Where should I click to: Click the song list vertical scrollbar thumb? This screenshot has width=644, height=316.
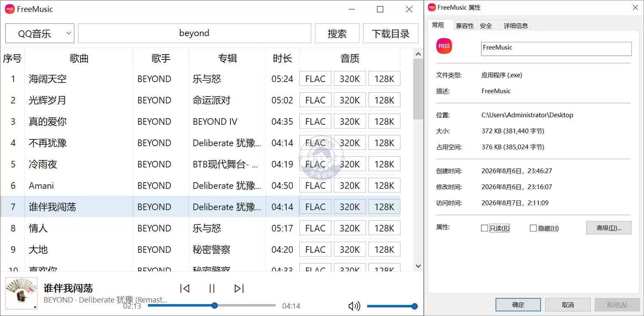(x=418, y=89)
